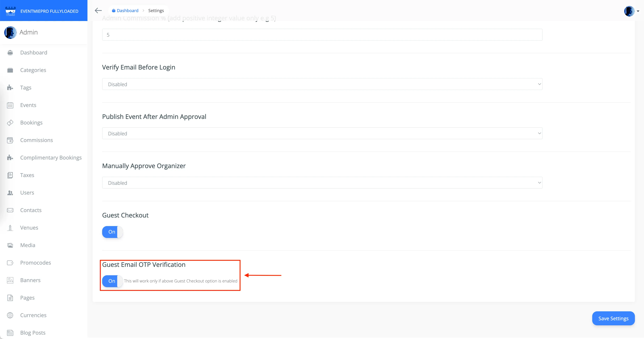Viewport: 644px width, 339px height.
Task: Click the Contacts envelope icon
Action: coord(10,210)
